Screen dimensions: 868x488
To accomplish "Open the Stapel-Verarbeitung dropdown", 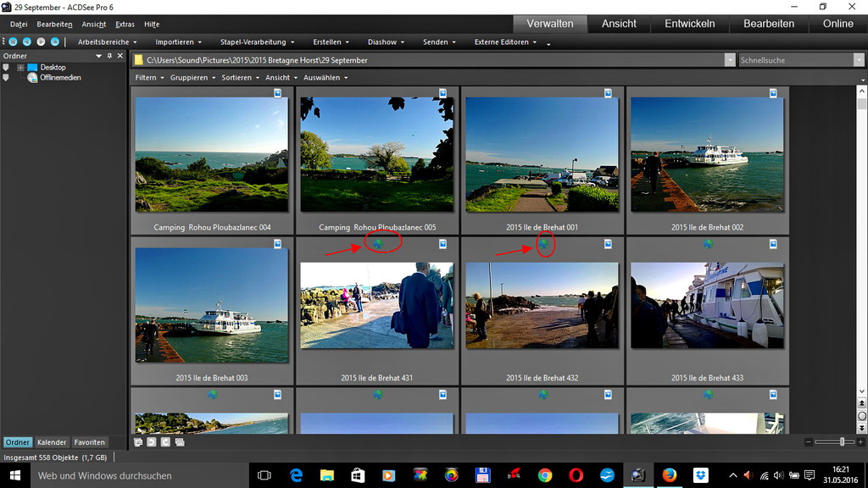I will coord(257,42).
